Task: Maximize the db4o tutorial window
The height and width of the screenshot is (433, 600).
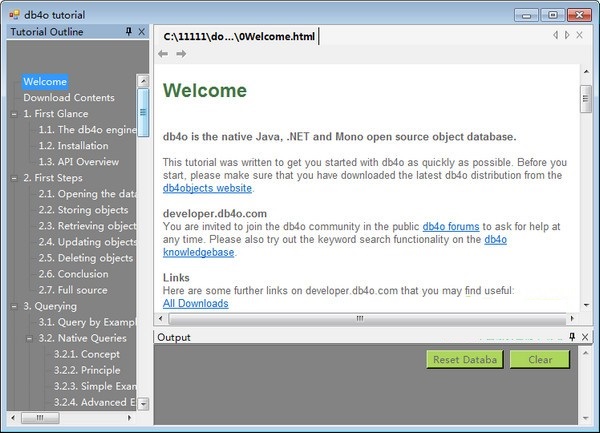Action: tap(553, 15)
